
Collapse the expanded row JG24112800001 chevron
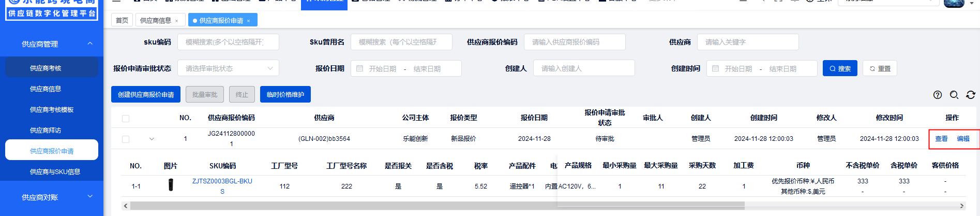[152, 139]
